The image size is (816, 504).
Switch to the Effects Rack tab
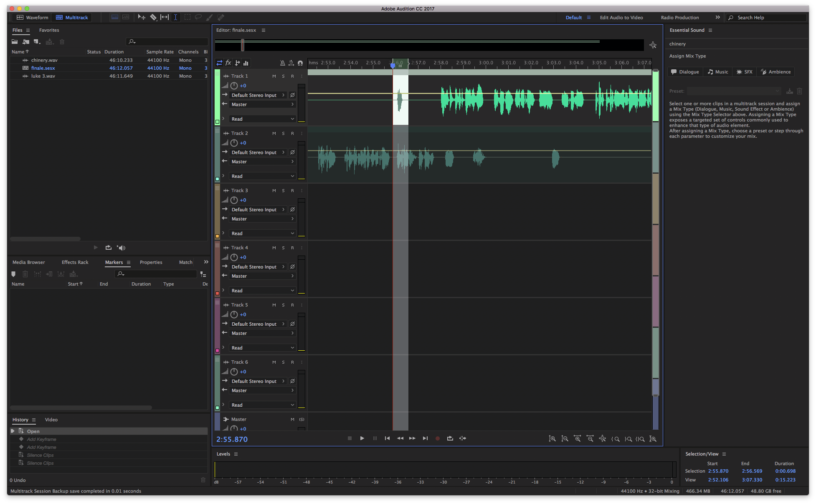pos(75,262)
